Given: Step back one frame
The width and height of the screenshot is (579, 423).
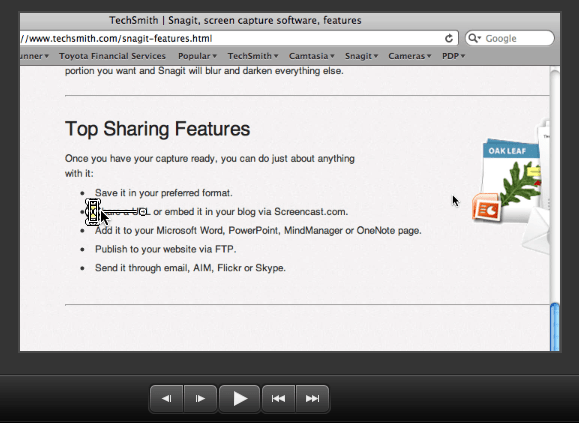Looking at the screenshot, I should click(x=167, y=399).
